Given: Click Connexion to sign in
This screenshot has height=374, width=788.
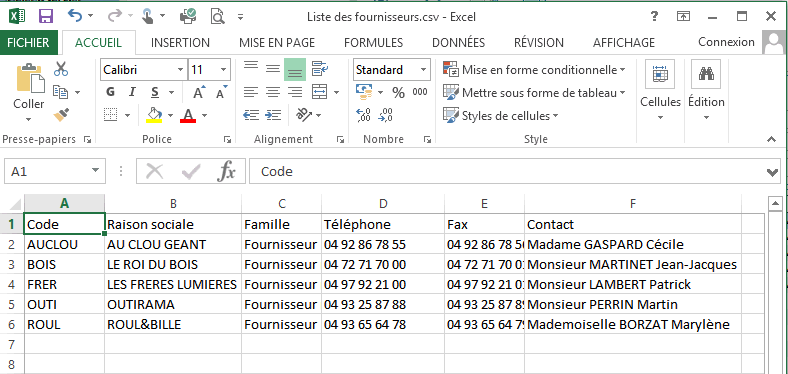Looking at the screenshot, I should tap(726, 42).
